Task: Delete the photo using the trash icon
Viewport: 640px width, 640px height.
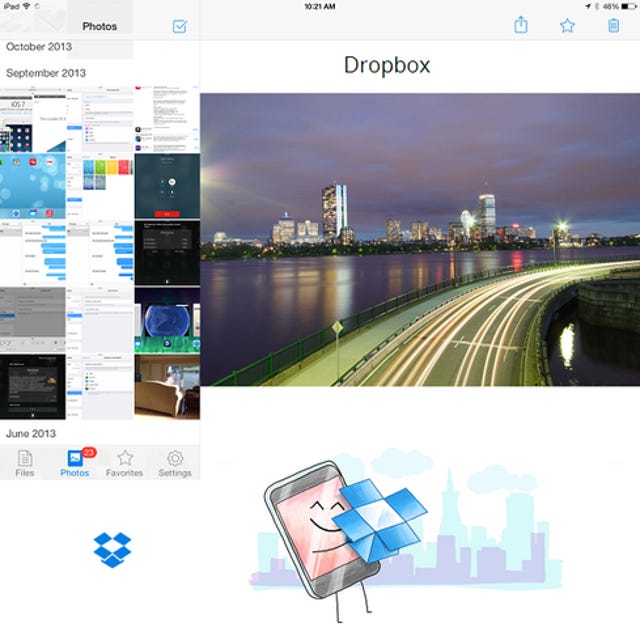Action: point(613,25)
